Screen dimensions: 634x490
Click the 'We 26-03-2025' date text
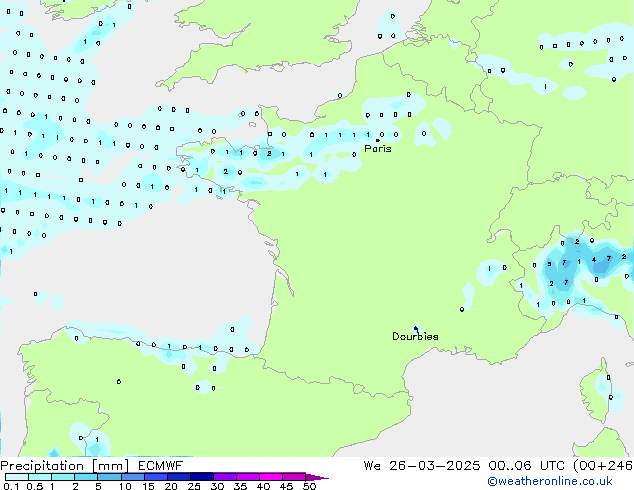click(422, 466)
